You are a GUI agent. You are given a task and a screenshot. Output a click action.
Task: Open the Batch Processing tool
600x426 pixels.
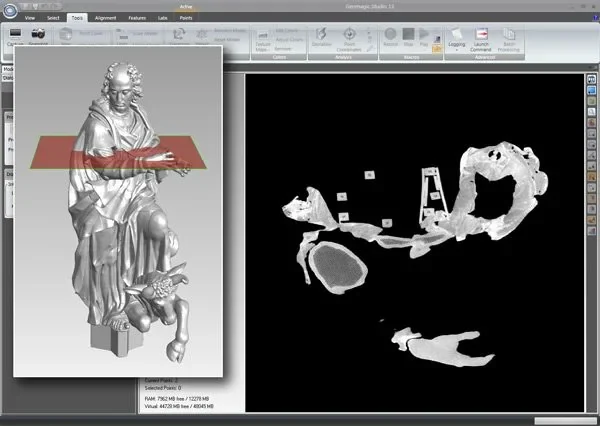[509, 39]
